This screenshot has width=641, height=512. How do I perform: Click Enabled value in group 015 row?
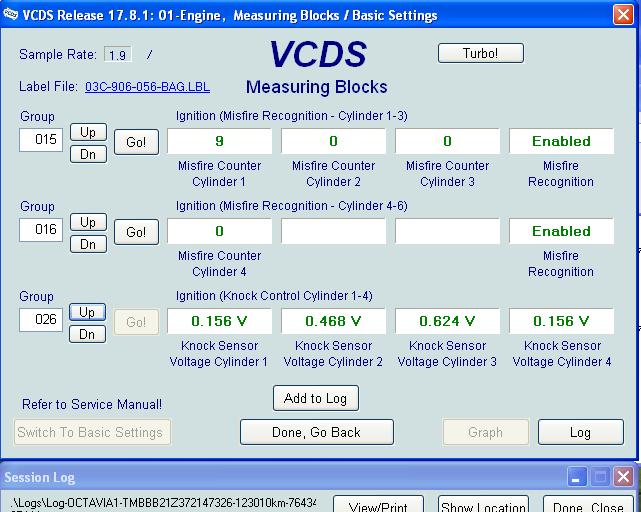(561, 141)
